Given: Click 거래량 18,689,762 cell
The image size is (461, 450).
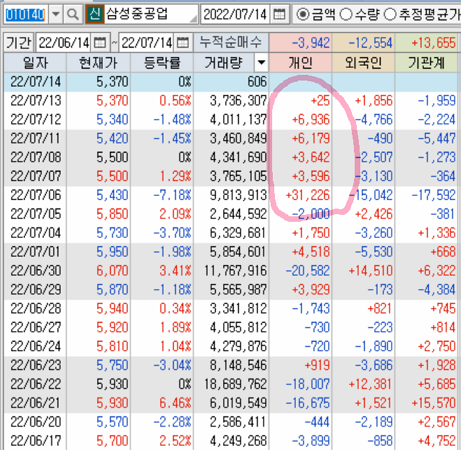Looking at the screenshot, I should (x=235, y=384).
